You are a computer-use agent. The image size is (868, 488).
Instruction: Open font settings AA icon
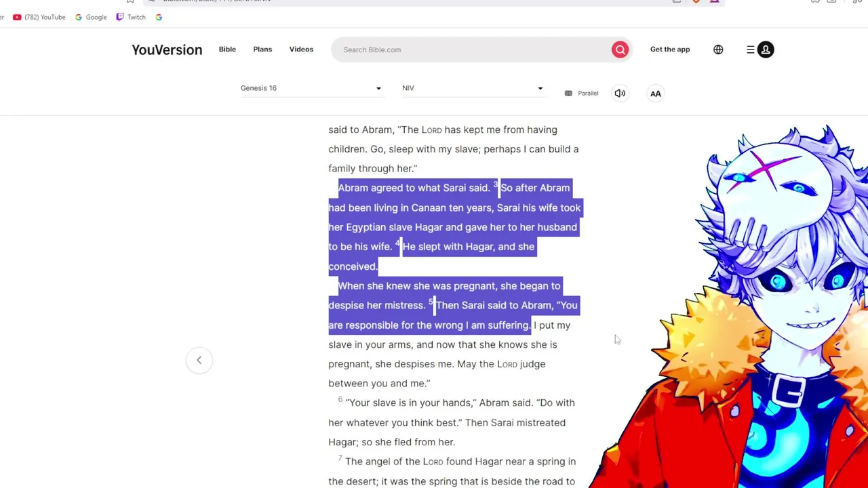656,94
